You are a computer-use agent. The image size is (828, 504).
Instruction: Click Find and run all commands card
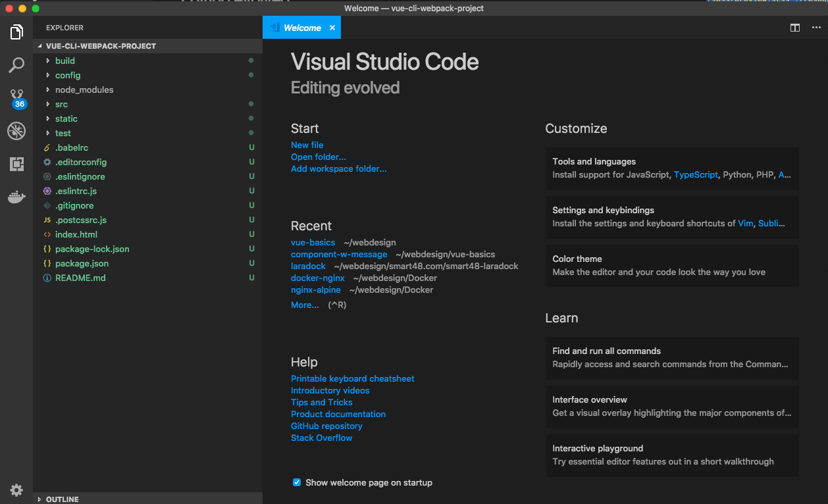[x=673, y=358]
